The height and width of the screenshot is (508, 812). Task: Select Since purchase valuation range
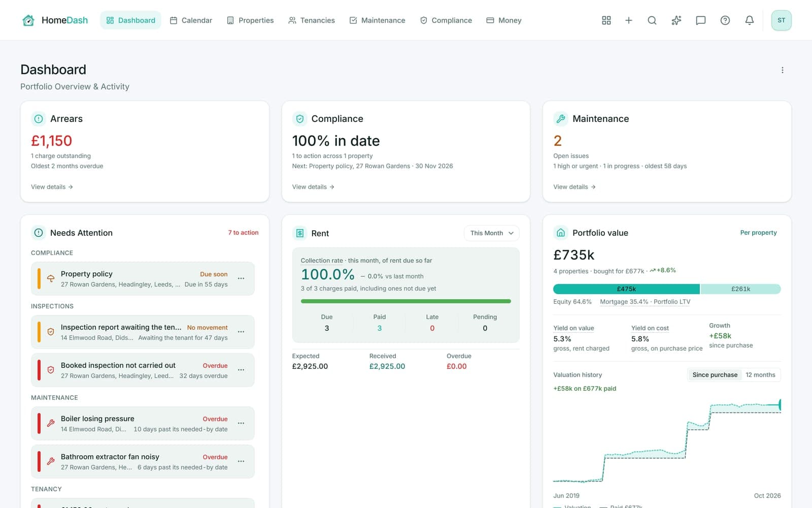click(715, 375)
